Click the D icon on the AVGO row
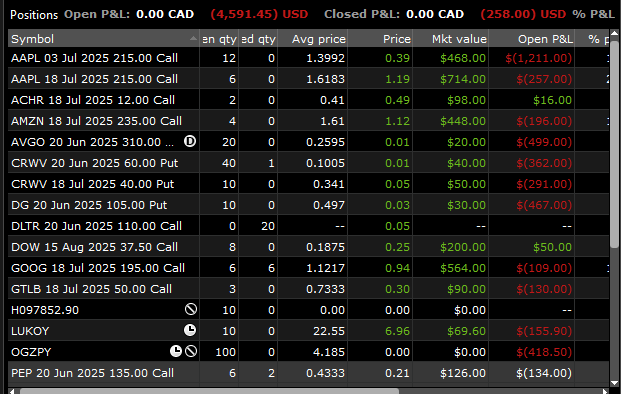The height and width of the screenshot is (394, 621). [x=190, y=141]
